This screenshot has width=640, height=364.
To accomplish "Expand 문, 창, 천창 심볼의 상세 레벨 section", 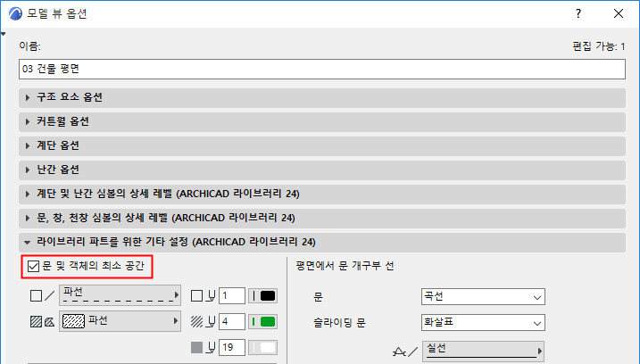I will (322, 218).
